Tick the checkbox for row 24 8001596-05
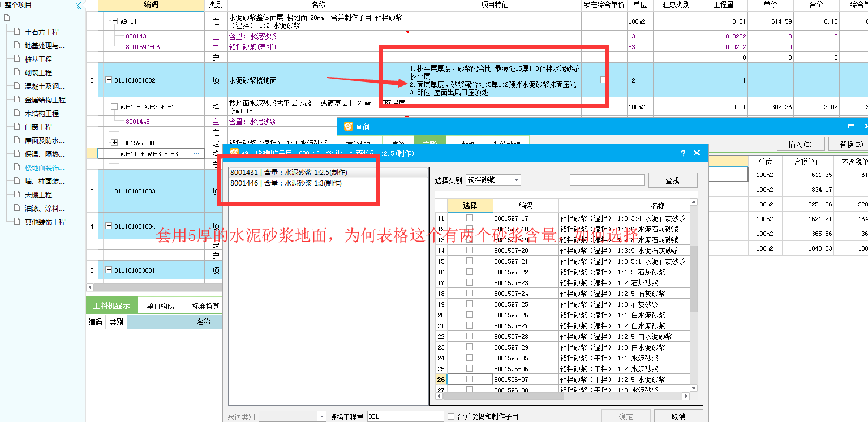The width and height of the screenshot is (868, 422). pyautogui.click(x=470, y=358)
